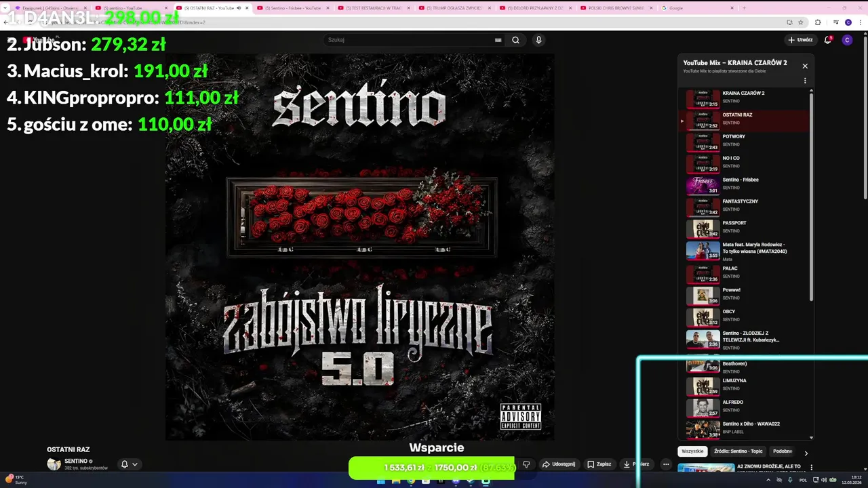Open a new browser tab

pyautogui.click(x=744, y=8)
